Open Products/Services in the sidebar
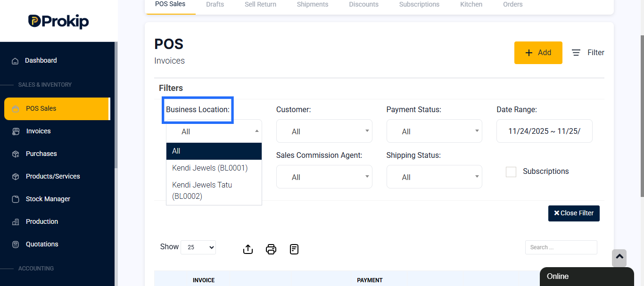Screen dimensions: 644x286 [x=53, y=177]
